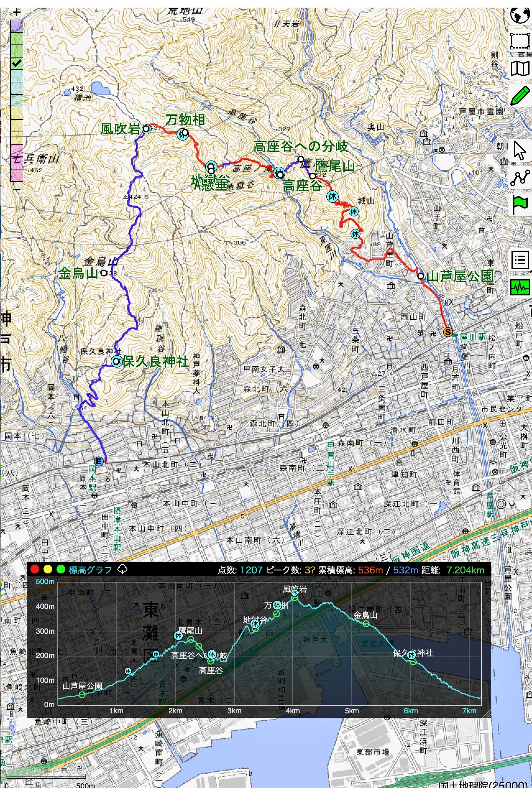Select the green pencil drawing tool
Screen dimensions: 532x788
pyautogui.click(x=520, y=95)
